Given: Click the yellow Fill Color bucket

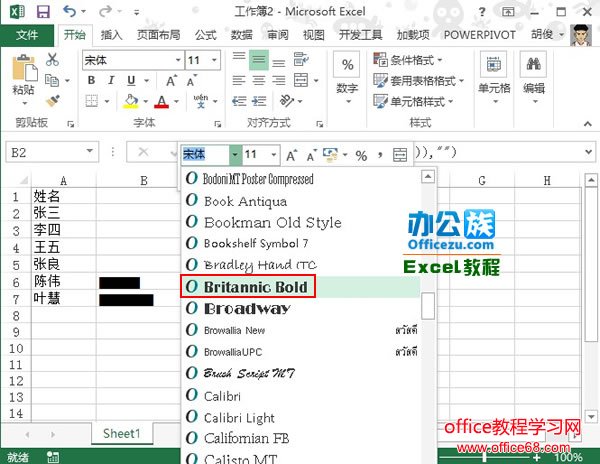Looking at the screenshot, I should [131, 101].
